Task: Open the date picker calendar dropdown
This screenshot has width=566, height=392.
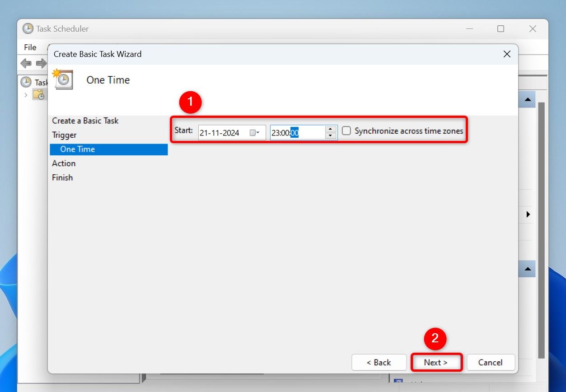Action: click(254, 133)
